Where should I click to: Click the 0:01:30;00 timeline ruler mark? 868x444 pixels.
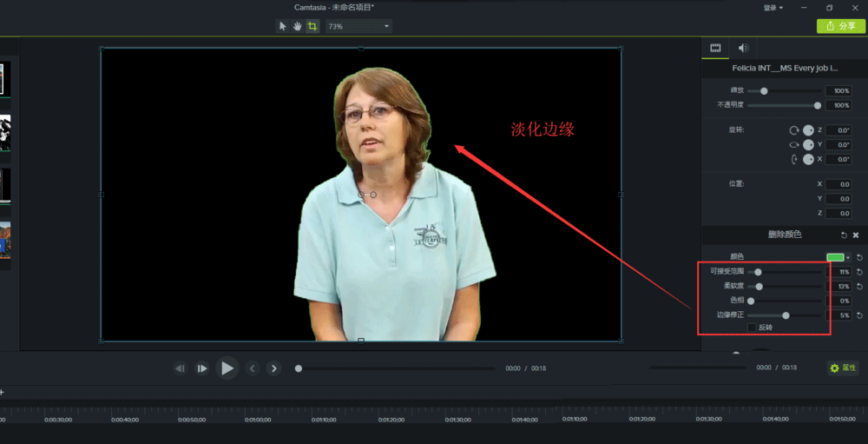coord(459,420)
